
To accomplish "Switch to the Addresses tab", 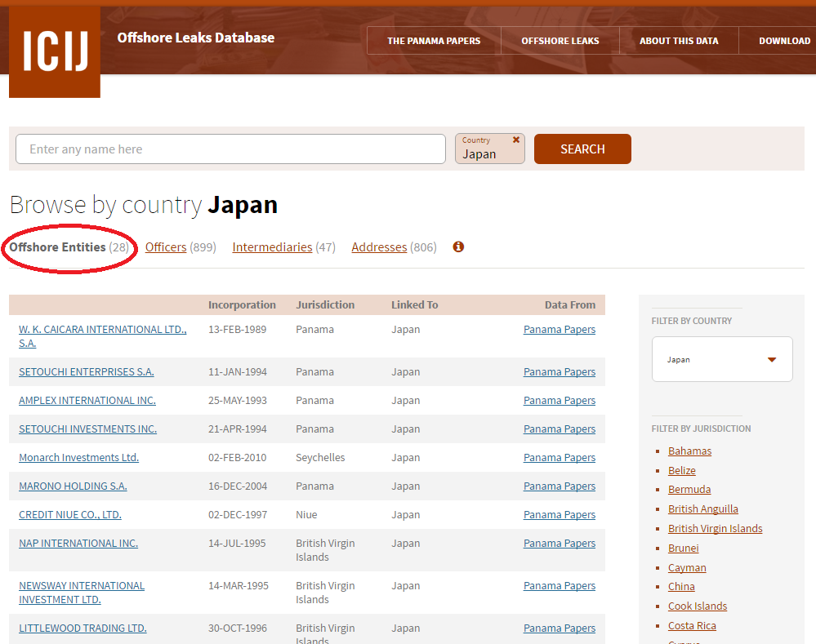I will (x=379, y=247).
